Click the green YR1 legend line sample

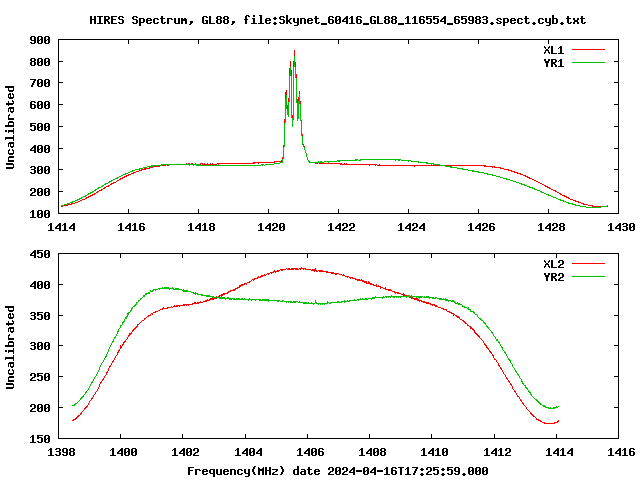point(588,63)
